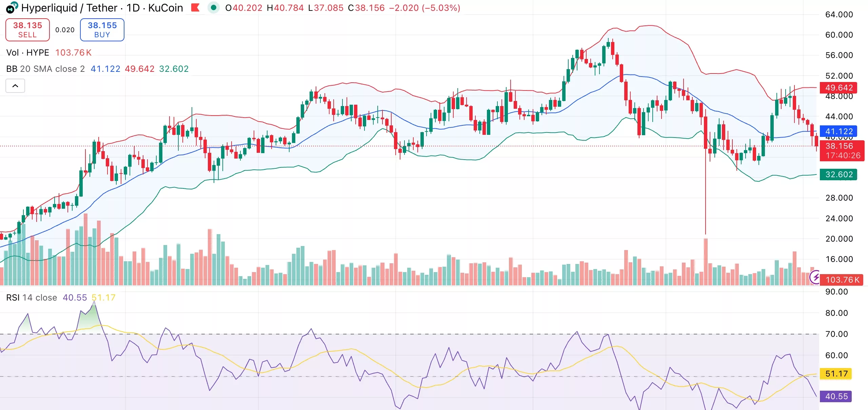Collapse the legend using the chevron button
868x410 pixels.
coord(15,86)
